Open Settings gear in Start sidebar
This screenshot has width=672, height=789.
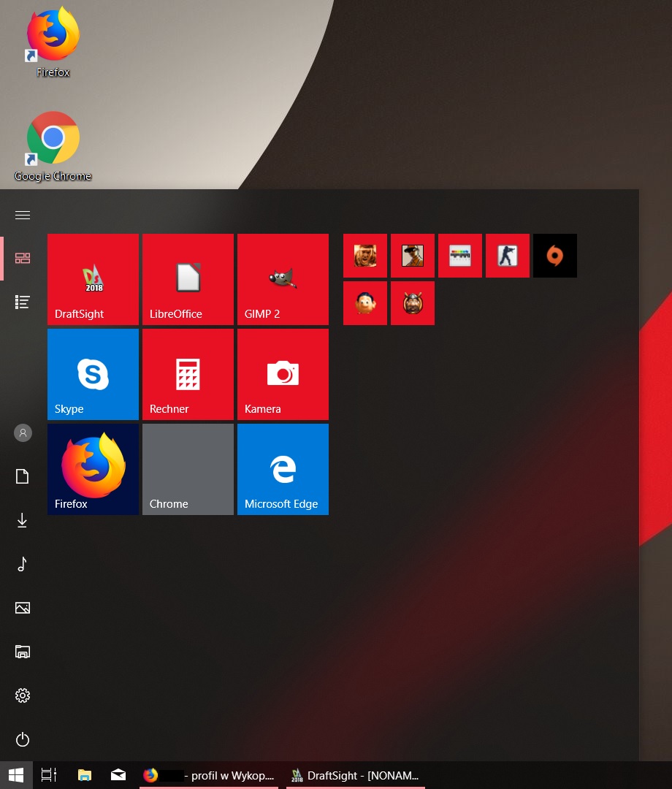(x=23, y=695)
